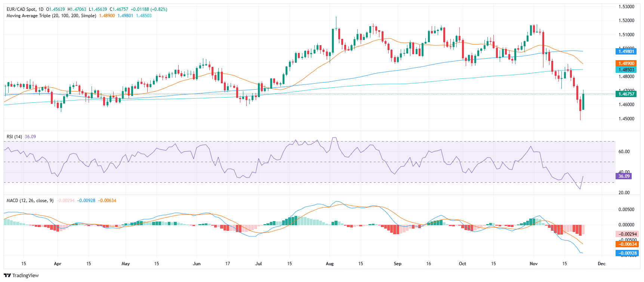Click the orange -0.00634 MACD signal tag

point(626,244)
